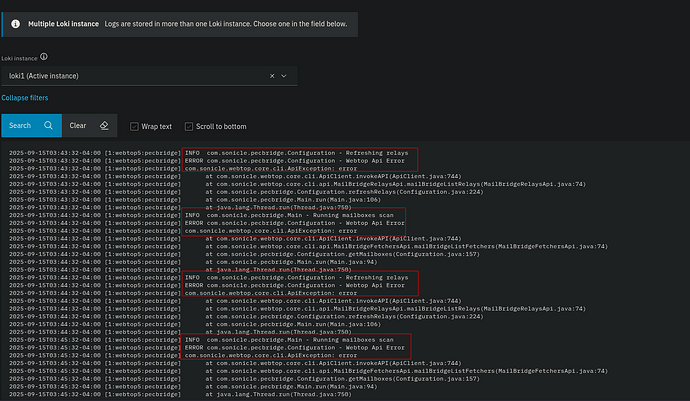Screen dimensions: 690x401
Task: Click the magnifier icon on the Search button
Action: click(x=48, y=126)
